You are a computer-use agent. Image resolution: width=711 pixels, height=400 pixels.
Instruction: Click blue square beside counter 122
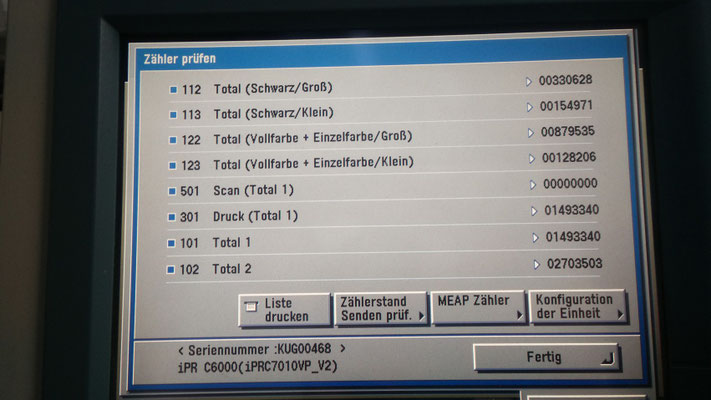pos(173,140)
